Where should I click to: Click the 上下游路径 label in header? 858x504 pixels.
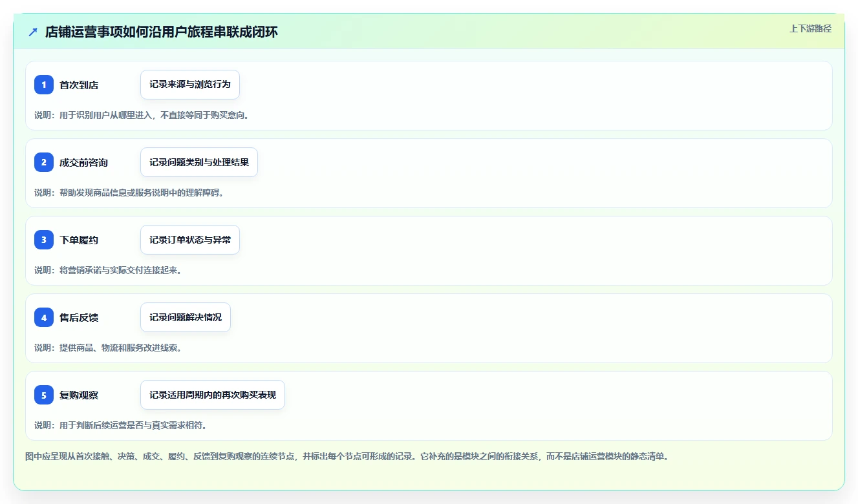click(x=810, y=29)
